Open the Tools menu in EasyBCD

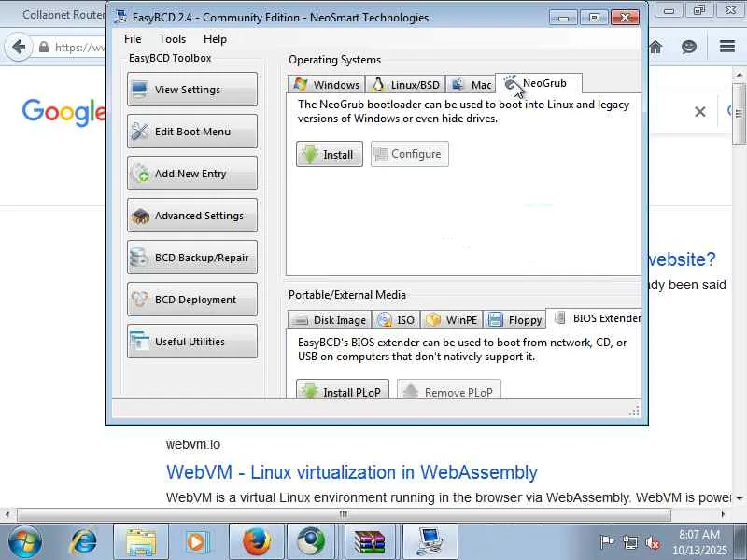[x=172, y=39]
